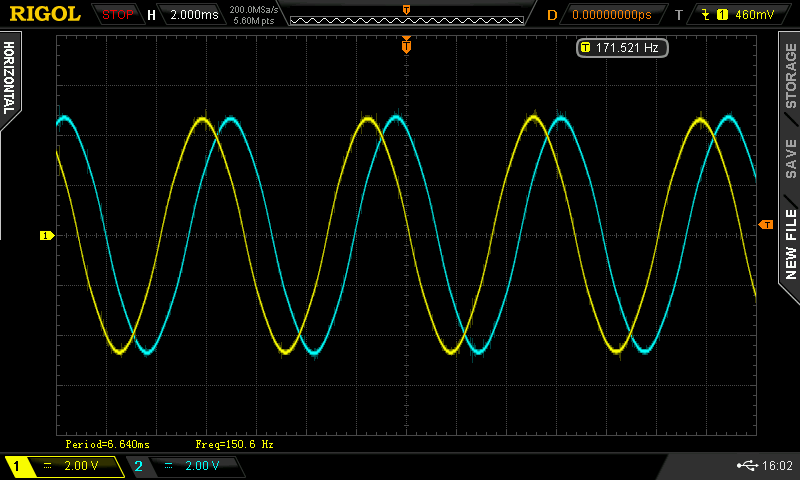Open the STORAGE side tab
The width and height of the screenshot is (800, 480).
click(790, 75)
